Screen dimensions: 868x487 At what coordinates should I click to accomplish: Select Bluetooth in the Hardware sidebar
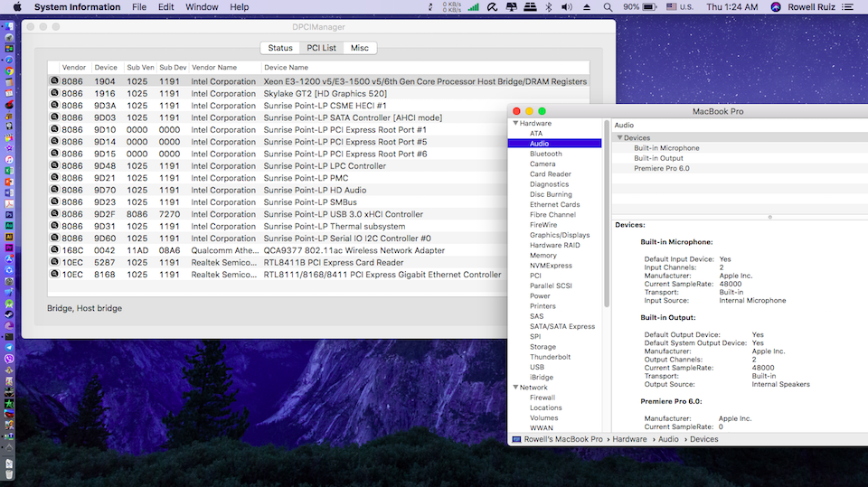coord(546,154)
